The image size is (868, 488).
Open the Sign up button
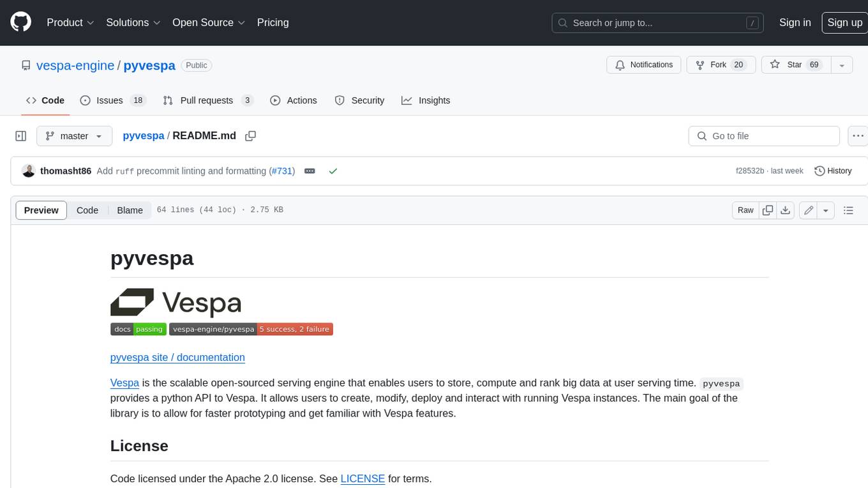[844, 22]
